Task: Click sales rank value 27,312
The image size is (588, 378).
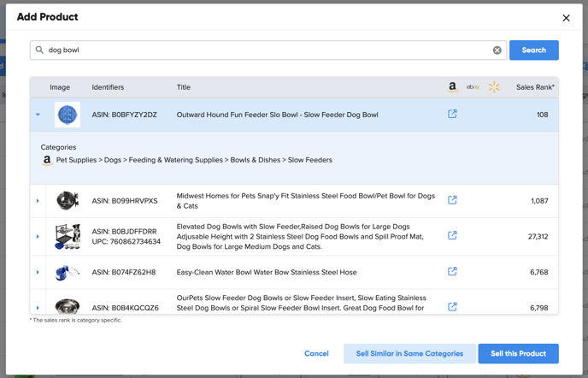Action: point(538,237)
